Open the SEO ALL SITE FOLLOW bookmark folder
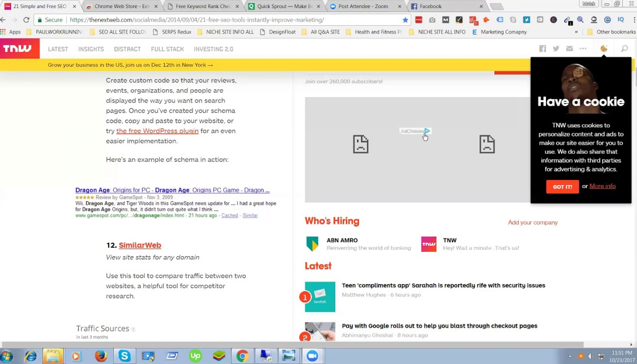 click(x=118, y=32)
